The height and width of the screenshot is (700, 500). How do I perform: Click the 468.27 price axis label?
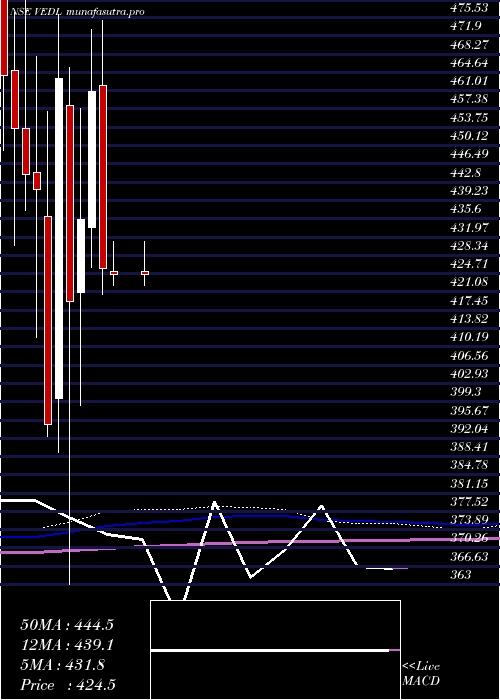470,44
